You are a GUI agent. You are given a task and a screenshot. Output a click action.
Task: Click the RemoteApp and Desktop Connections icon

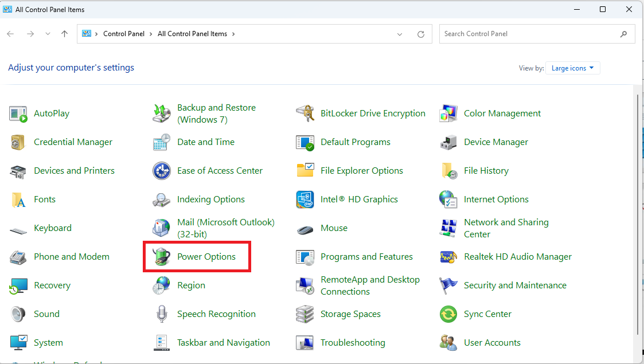305,285
